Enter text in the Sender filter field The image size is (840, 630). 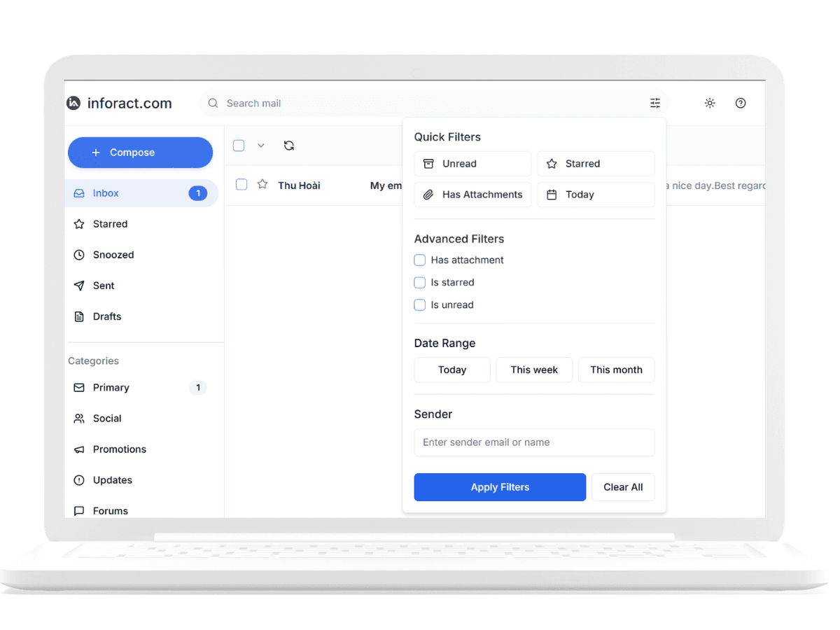coord(534,442)
